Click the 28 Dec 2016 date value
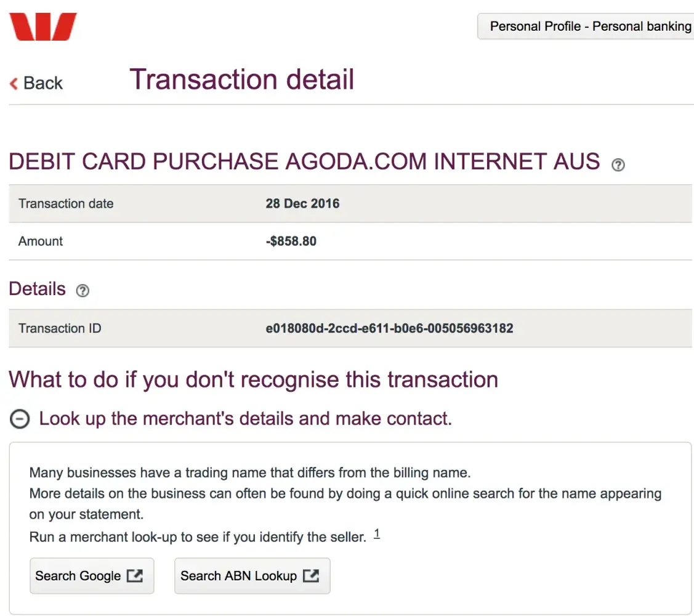The image size is (694, 616). 302,204
